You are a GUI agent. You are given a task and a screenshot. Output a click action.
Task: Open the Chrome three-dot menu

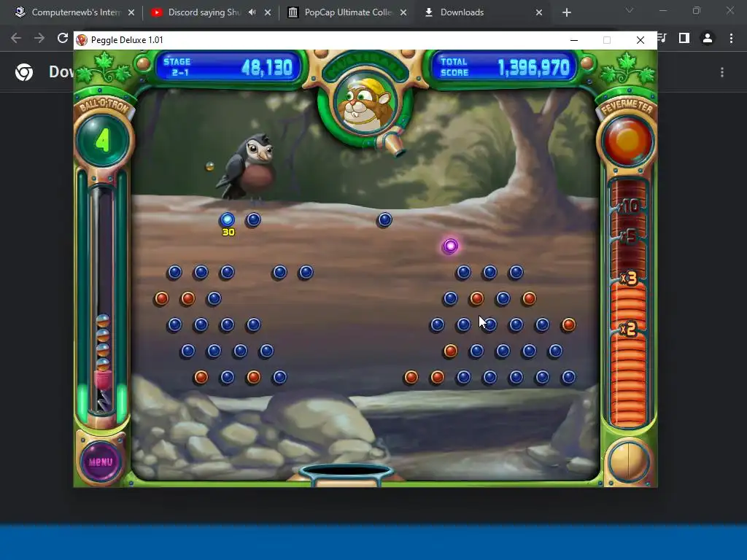(731, 38)
